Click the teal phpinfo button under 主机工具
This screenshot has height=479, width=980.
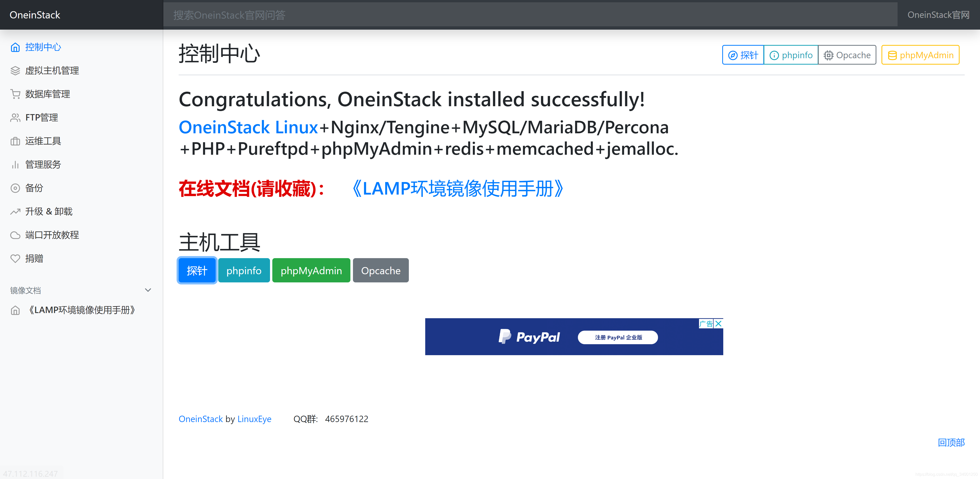(x=244, y=270)
